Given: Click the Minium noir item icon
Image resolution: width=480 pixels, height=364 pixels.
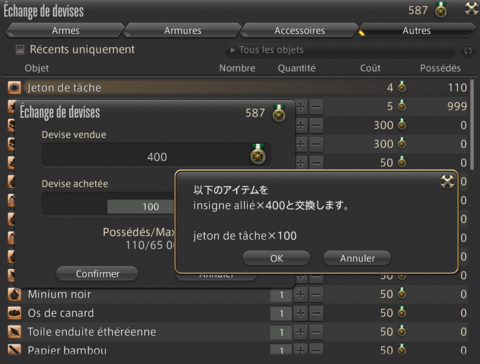Looking at the screenshot, I should click(14, 294).
